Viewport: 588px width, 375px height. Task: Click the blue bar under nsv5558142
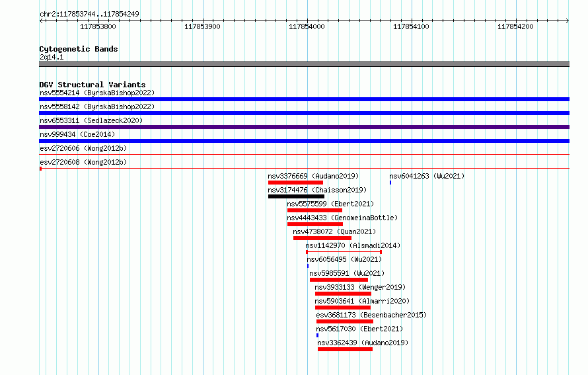coord(304,113)
